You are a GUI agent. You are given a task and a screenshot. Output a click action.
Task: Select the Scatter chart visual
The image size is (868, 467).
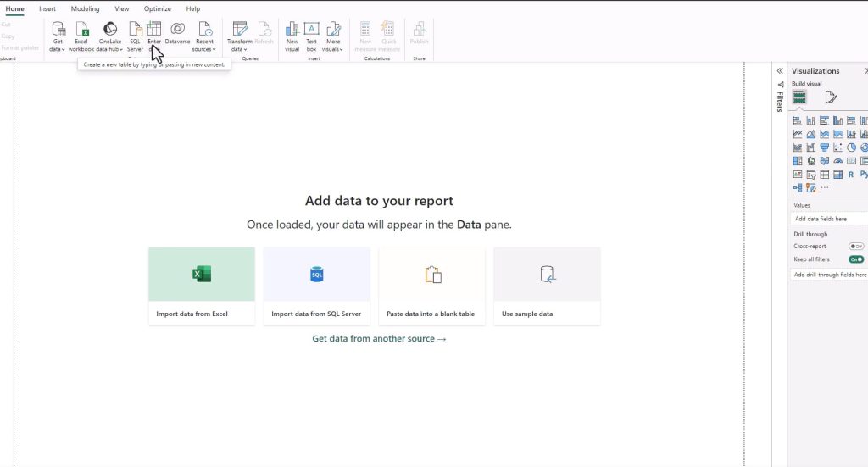(838, 147)
